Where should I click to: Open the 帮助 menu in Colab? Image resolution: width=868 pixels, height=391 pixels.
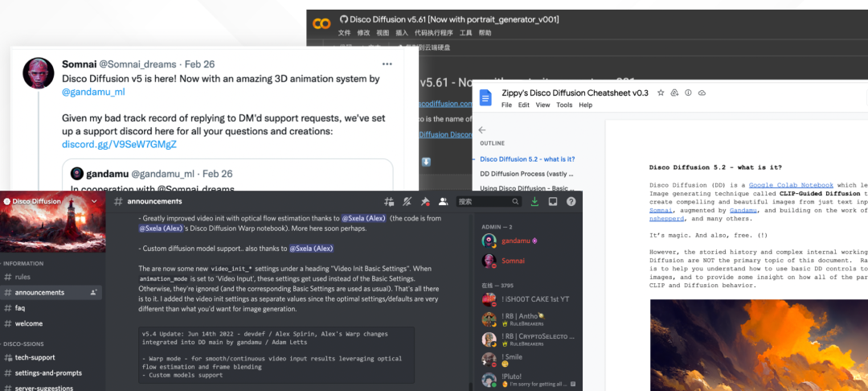(485, 33)
